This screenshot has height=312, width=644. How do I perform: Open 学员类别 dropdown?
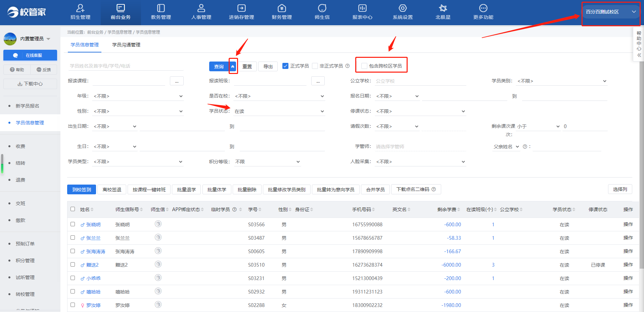click(562, 81)
